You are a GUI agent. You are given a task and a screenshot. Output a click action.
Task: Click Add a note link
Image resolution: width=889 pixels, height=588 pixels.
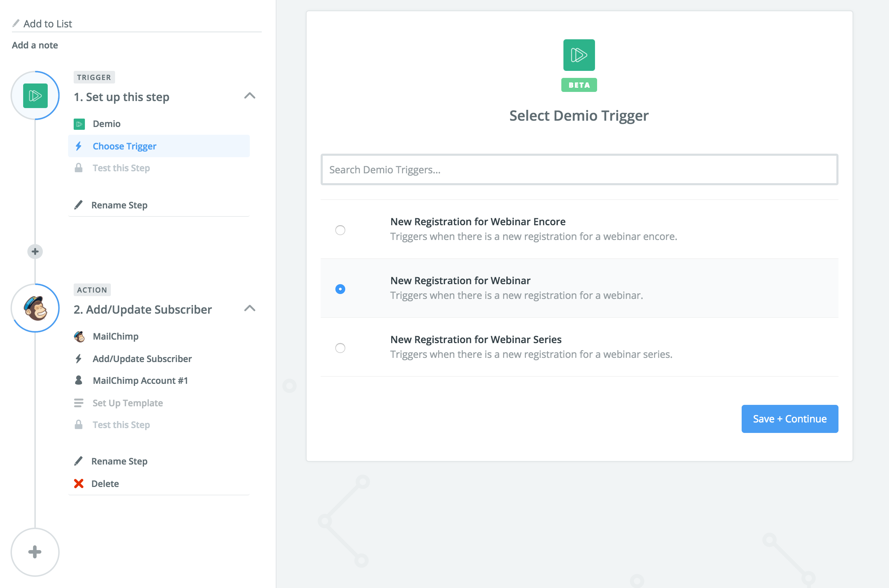pos(35,45)
